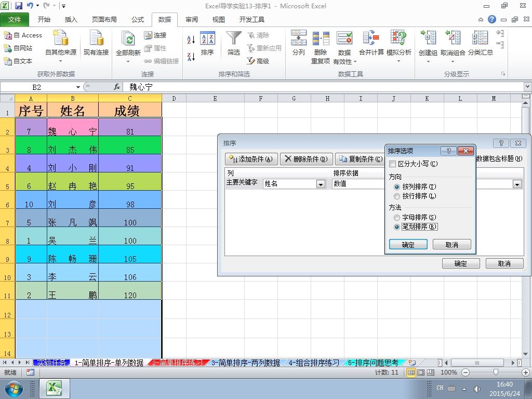
Task: Expand Data Validation (数据有效性) dropdown
Action: pos(355,62)
